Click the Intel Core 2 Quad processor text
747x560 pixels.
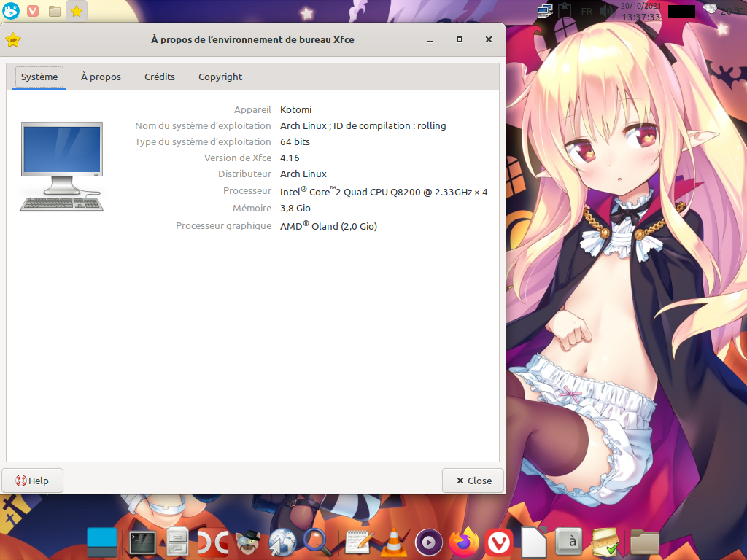pyautogui.click(x=384, y=192)
